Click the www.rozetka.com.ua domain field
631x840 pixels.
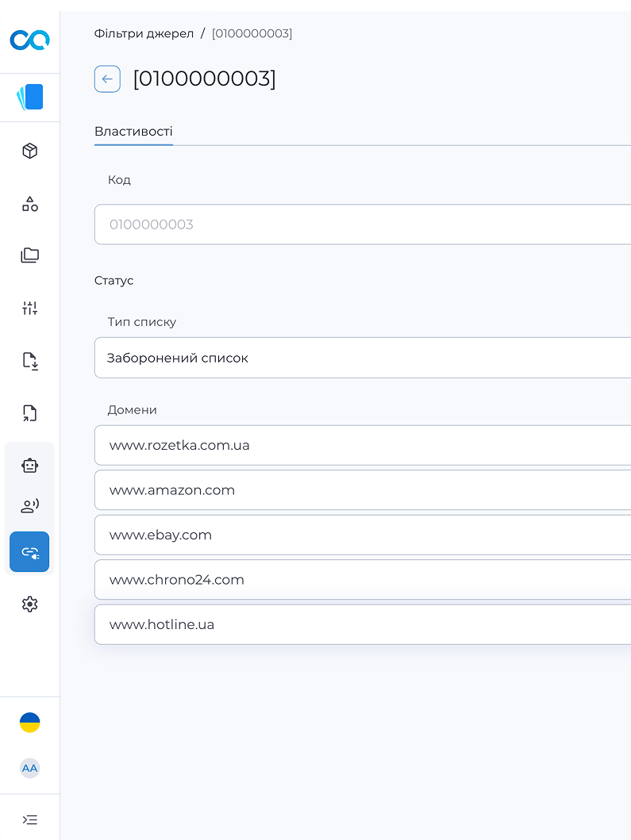click(x=363, y=445)
